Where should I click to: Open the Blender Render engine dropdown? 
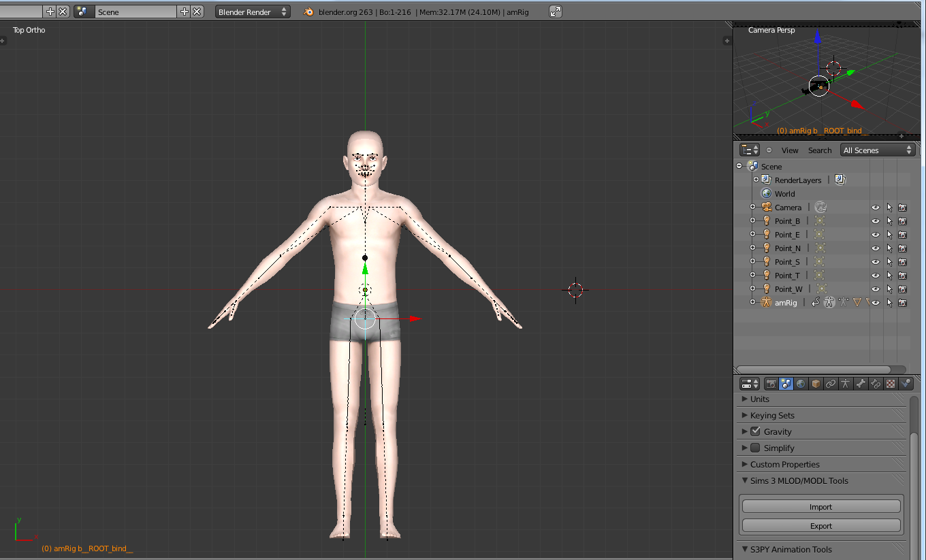tap(252, 11)
